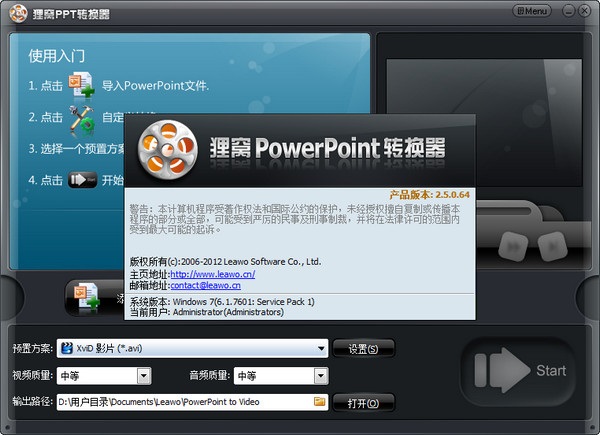Click the app logo in the title bar

[18, 14]
